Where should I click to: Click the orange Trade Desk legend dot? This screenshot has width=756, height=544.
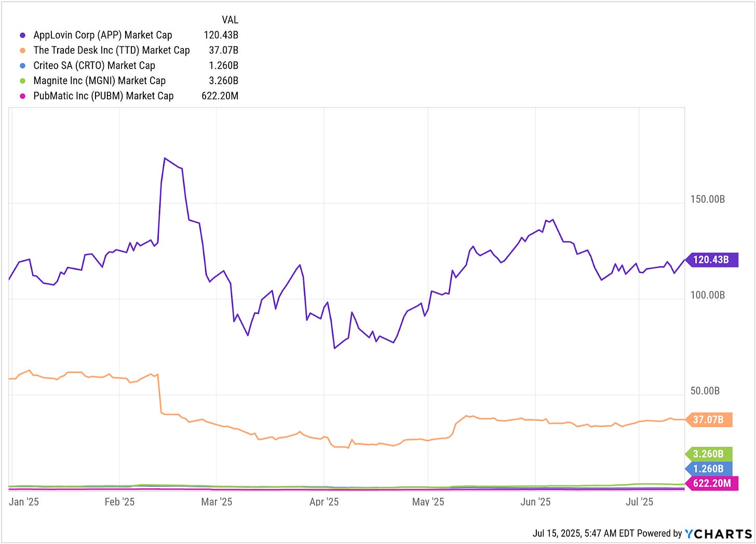point(22,50)
